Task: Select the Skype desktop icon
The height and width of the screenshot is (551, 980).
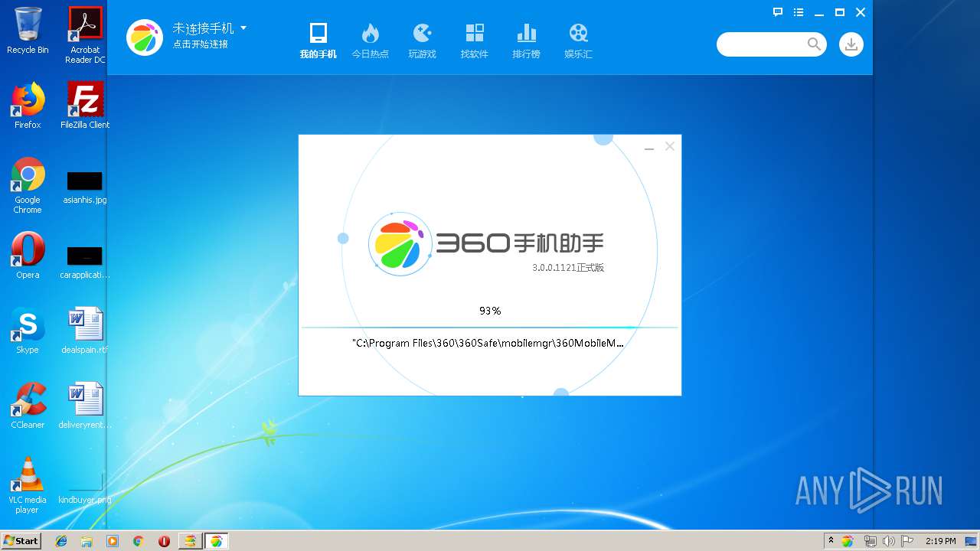Action: pos(28,331)
